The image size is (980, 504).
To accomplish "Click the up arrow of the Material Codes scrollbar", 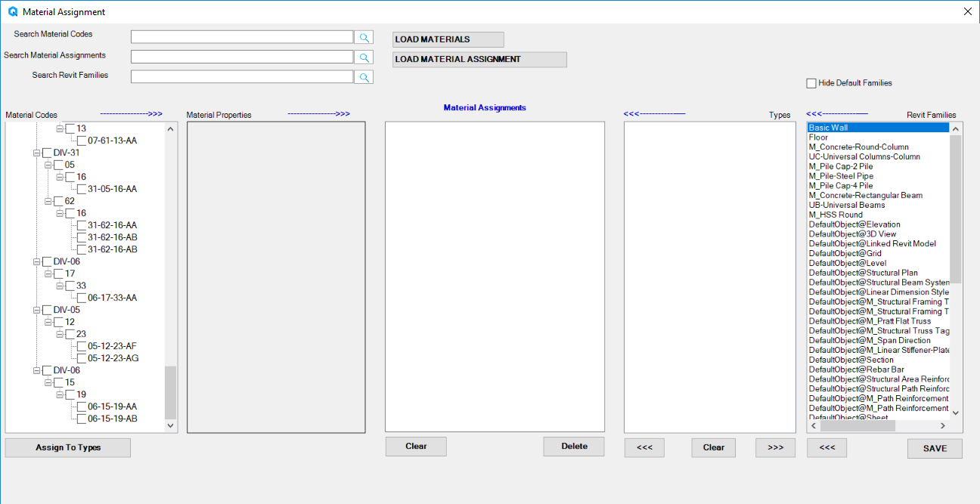I will [170, 129].
